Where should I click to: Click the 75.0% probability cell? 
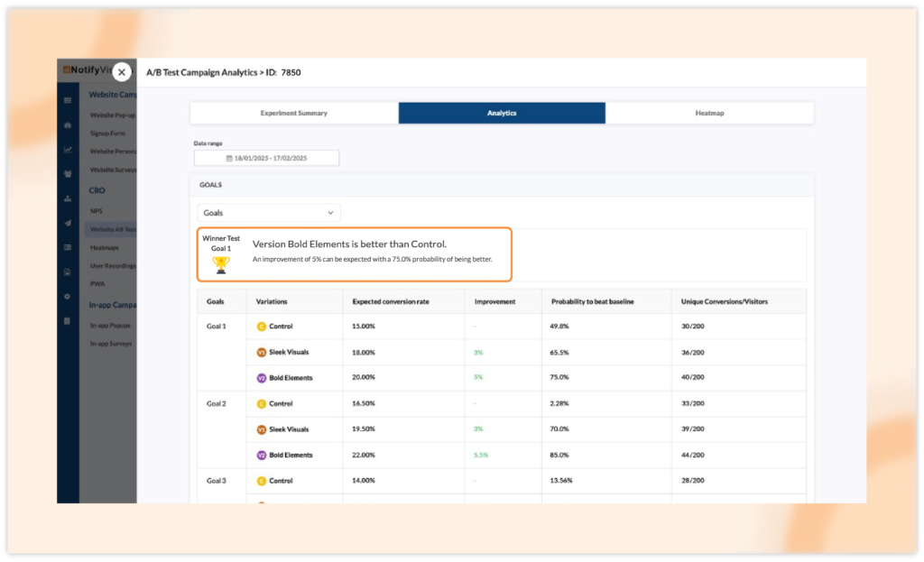(559, 378)
